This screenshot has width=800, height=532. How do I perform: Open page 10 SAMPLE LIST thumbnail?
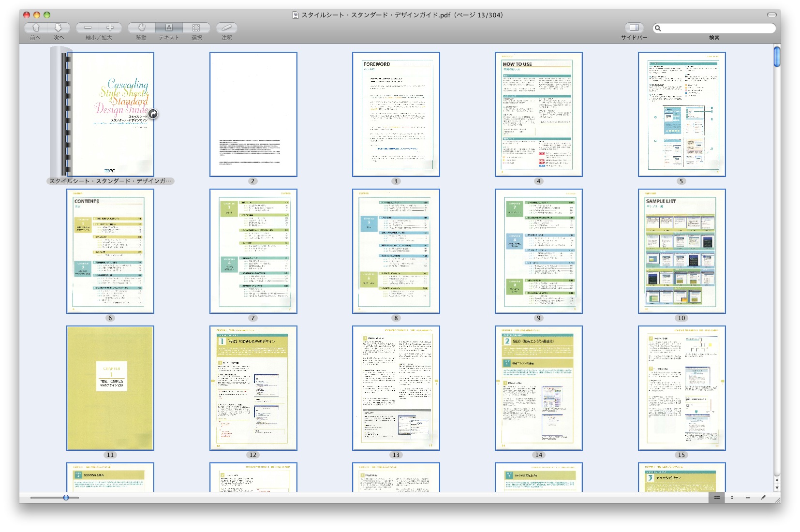pyautogui.click(x=681, y=251)
